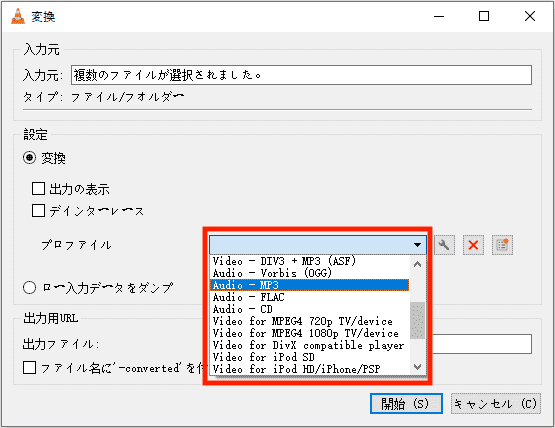Click the キャンセル (C) cancel button

(x=496, y=404)
